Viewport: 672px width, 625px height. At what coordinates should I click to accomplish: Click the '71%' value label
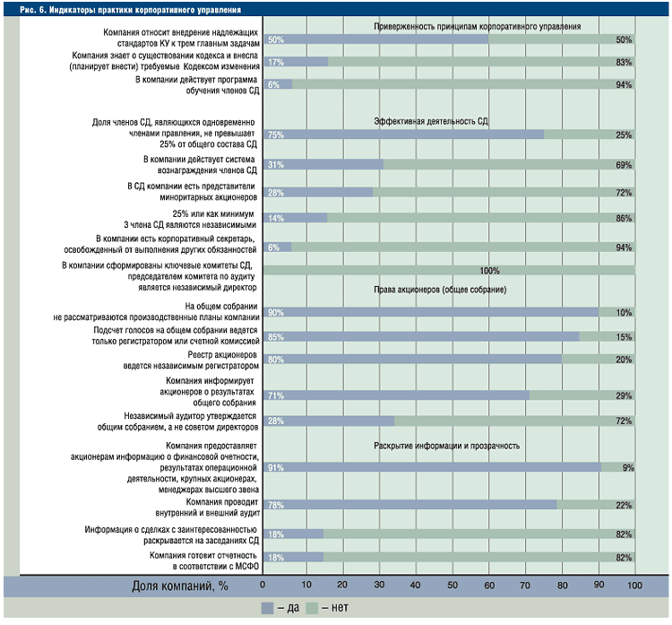[x=276, y=395]
